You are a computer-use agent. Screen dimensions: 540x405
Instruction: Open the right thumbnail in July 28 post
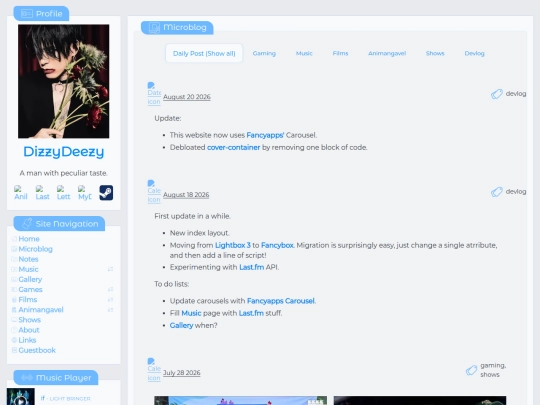coord(420,400)
